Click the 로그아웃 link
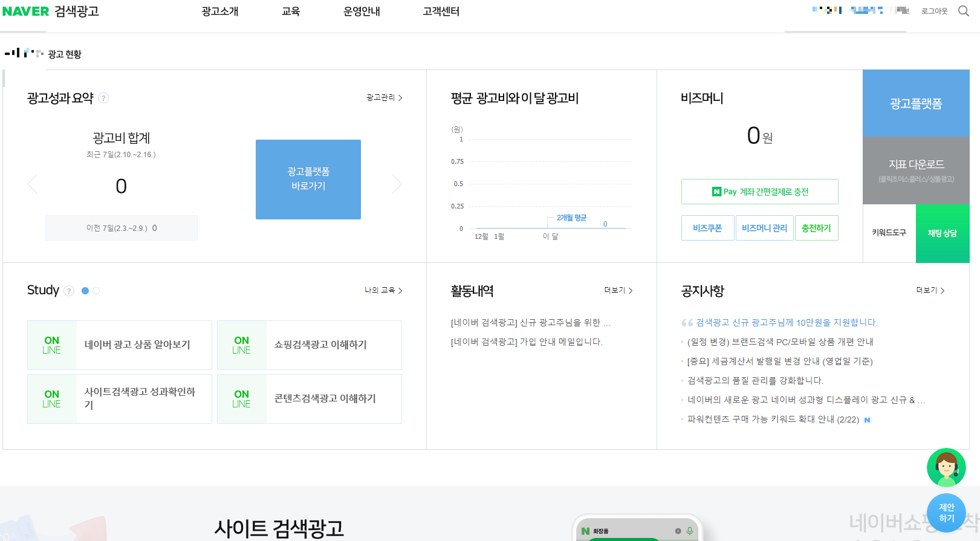 click(x=934, y=11)
